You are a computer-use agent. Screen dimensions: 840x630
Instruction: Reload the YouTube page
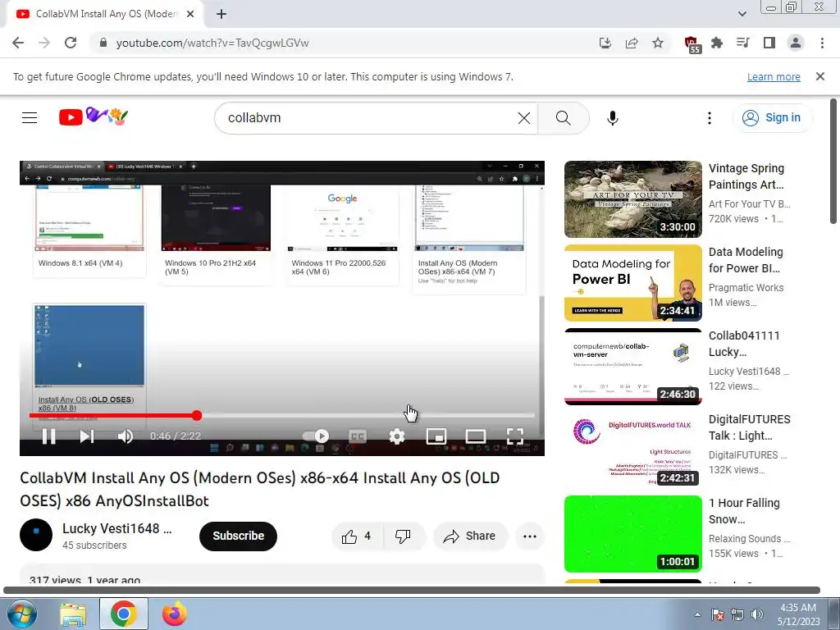(71, 43)
